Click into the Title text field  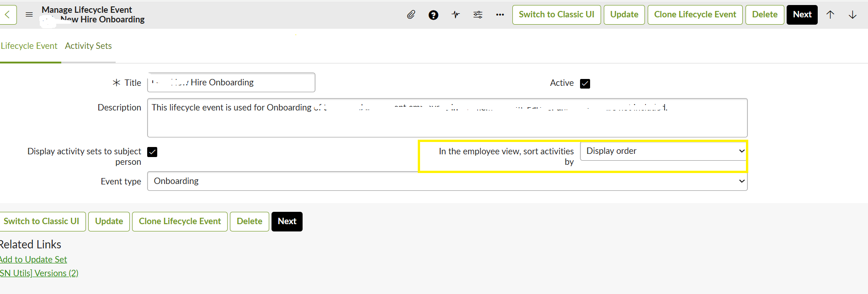point(231,83)
